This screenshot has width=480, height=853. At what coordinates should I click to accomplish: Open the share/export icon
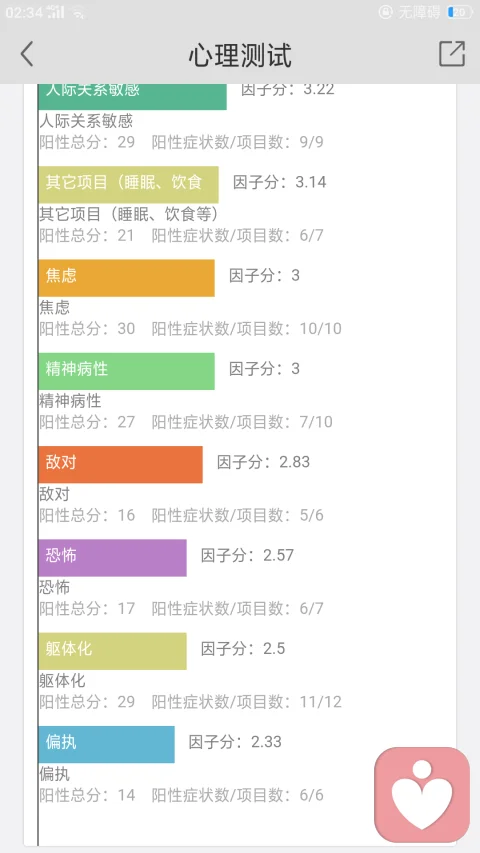pos(452,53)
